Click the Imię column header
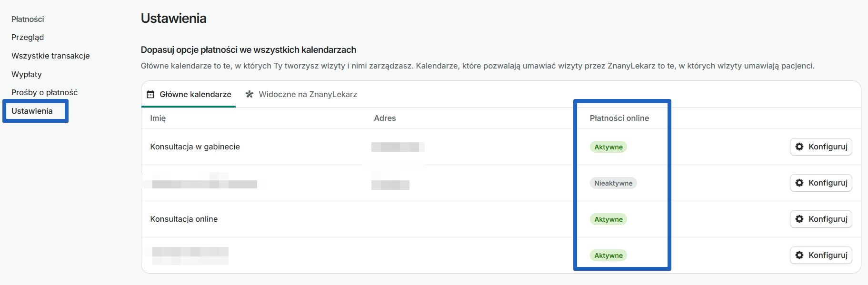The height and width of the screenshot is (285, 868). click(x=158, y=118)
